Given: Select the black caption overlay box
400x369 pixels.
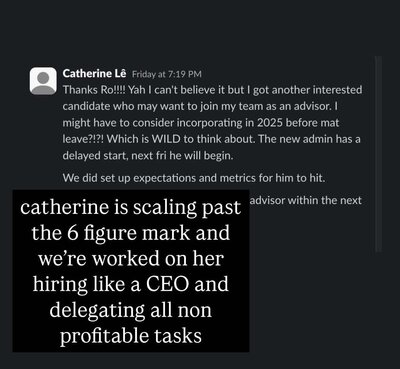Looking at the screenshot, I should pyautogui.click(x=131, y=271).
